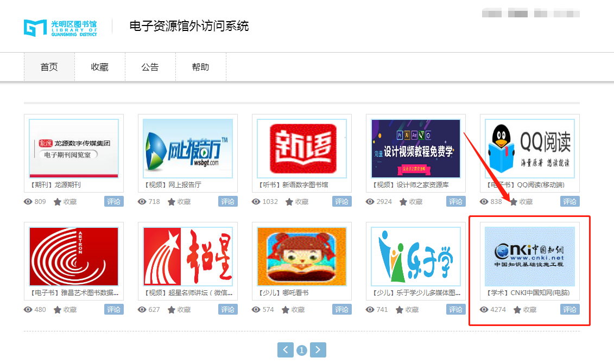This screenshot has width=614, height=364.
Task: Click the 【视频】网上报告厅 title
Action: coord(172,185)
